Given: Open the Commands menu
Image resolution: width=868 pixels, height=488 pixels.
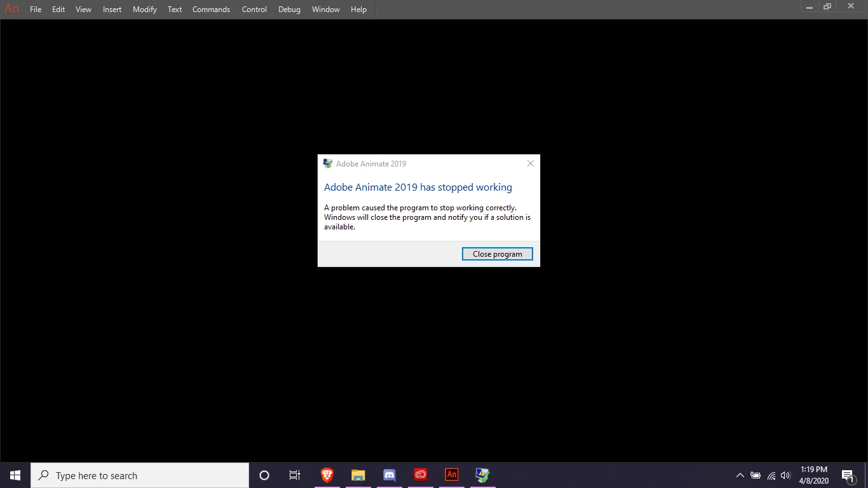Looking at the screenshot, I should [211, 10].
